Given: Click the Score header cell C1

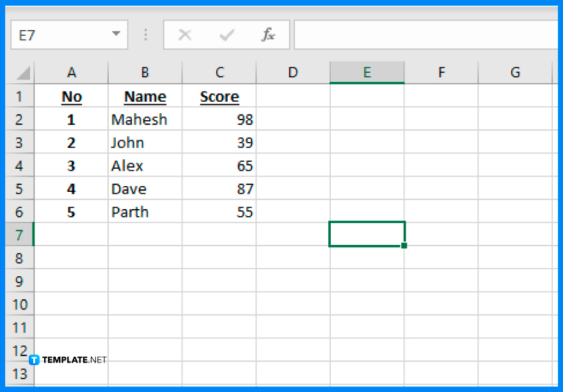Looking at the screenshot, I should coord(219,96).
